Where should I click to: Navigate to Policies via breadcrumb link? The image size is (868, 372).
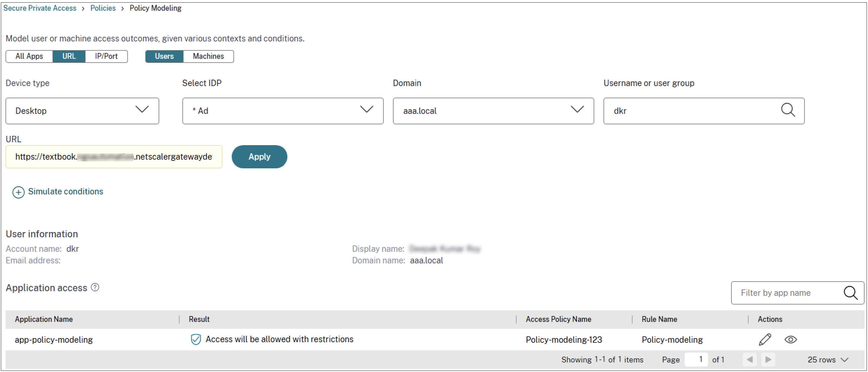(103, 8)
